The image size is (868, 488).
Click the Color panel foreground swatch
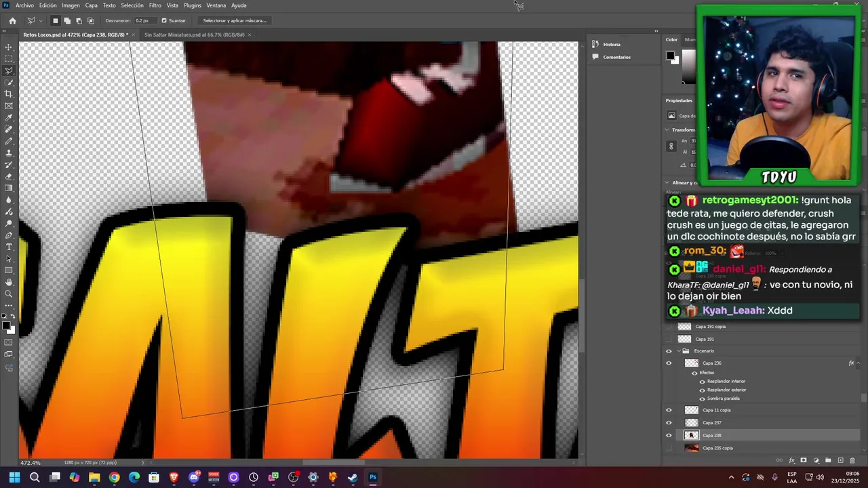point(670,56)
